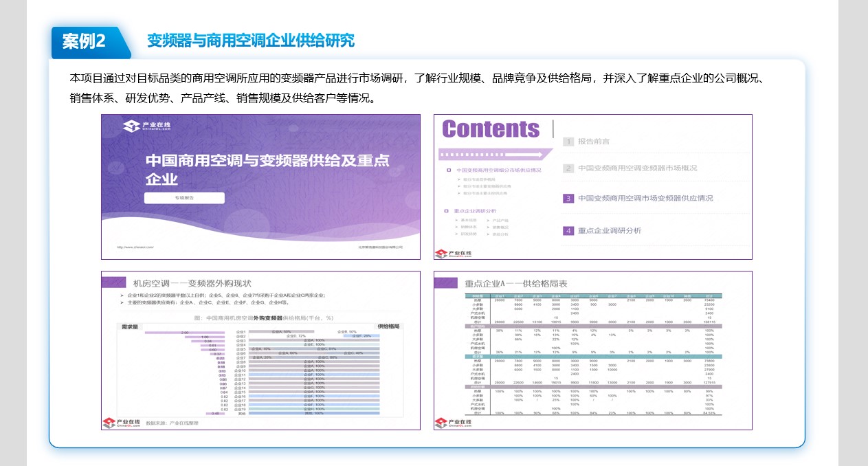Open the Contents slide thumbnail

click(x=592, y=187)
